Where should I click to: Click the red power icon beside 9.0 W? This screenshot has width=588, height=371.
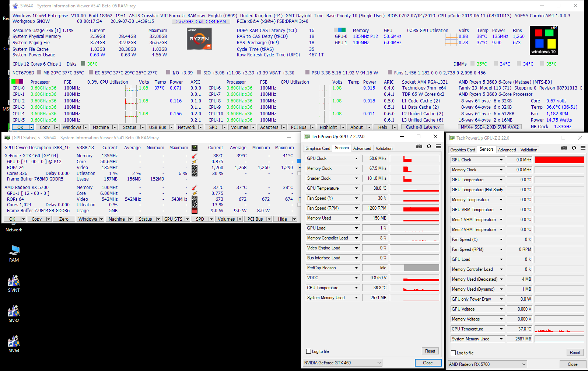pyautogui.click(x=195, y=211)
